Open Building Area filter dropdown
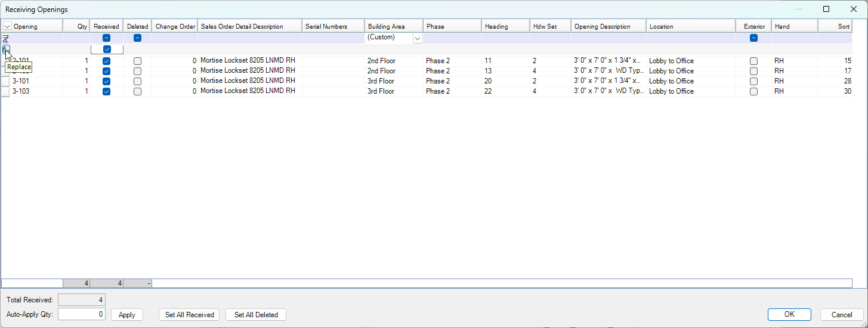Viewport: 868px width, 328px height. pos(418,38)
